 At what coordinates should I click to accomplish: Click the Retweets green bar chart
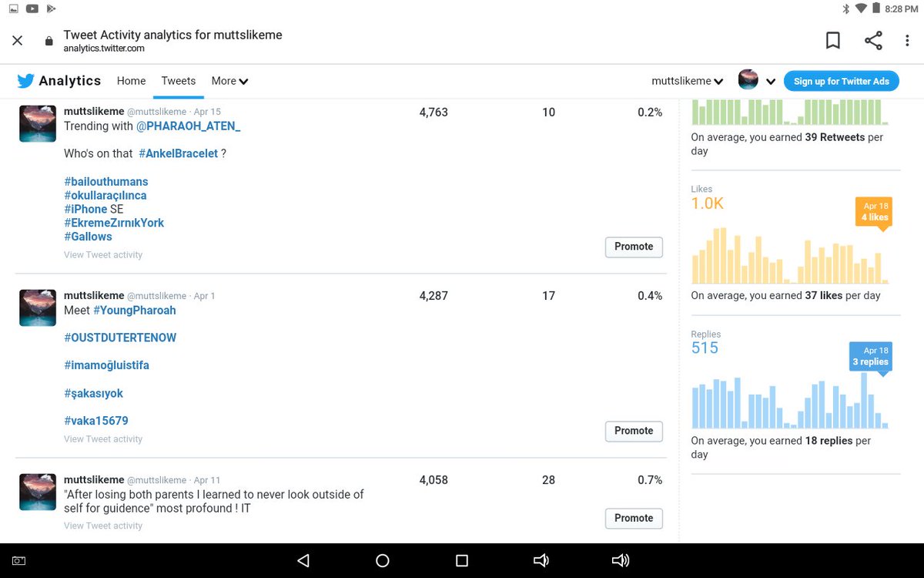790,113
